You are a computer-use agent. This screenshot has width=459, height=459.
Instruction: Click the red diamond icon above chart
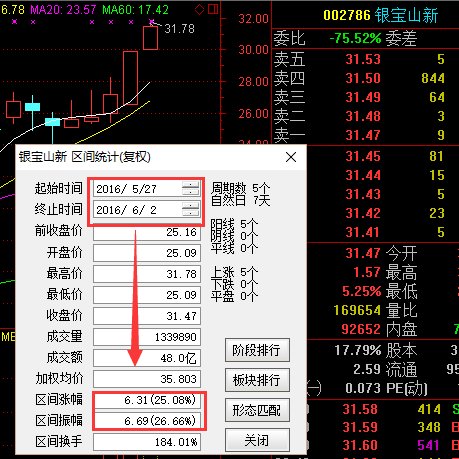click(x=199, y=9)
